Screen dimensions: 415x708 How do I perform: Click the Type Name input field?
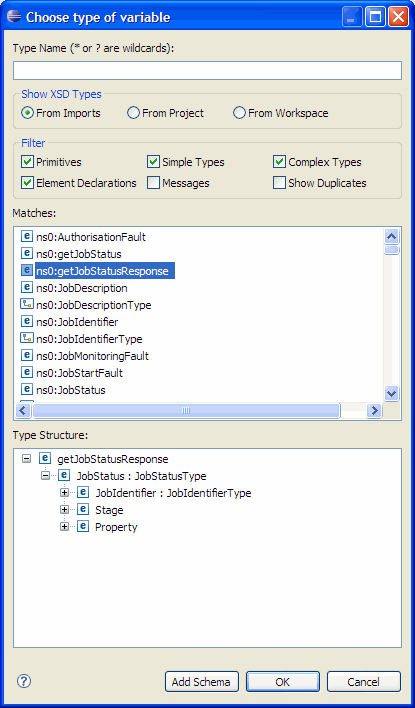click(x=207, y=70)
